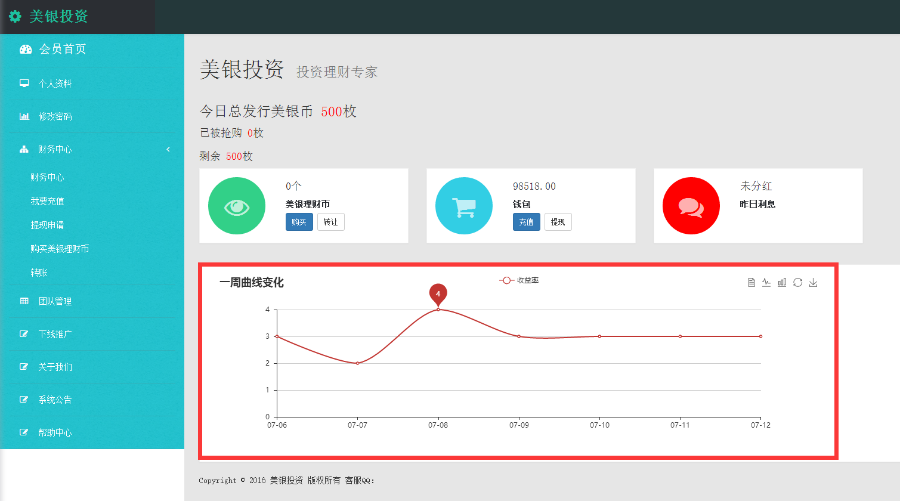
Task: Open 购买美银理财币 in sidebar
Action: pos(60,248)
